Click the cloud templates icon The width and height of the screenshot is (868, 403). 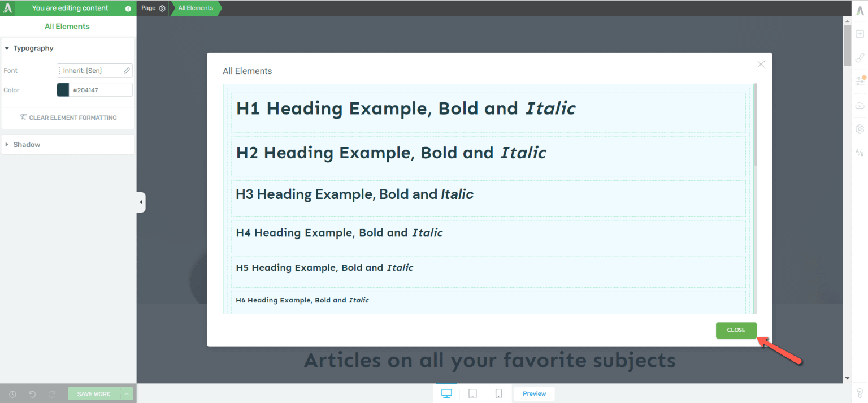860,105
